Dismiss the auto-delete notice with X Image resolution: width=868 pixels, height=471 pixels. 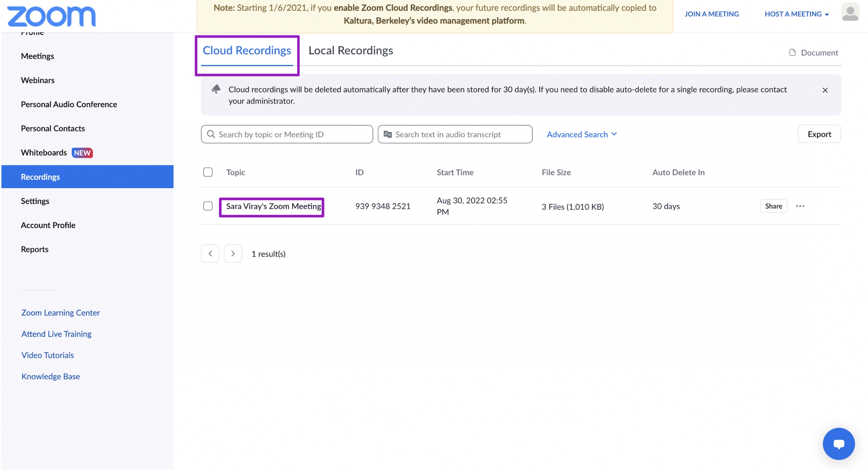(x=824, y=90)
